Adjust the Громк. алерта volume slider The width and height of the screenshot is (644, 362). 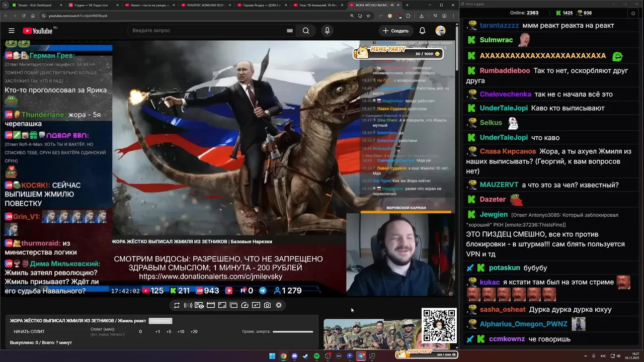[293, 332]
